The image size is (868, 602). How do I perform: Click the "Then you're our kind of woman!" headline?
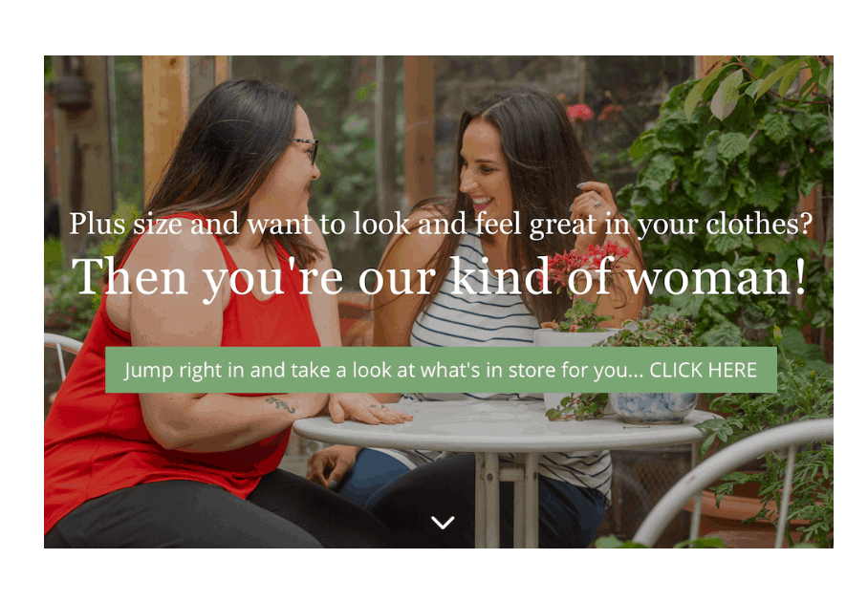point(440,277)
